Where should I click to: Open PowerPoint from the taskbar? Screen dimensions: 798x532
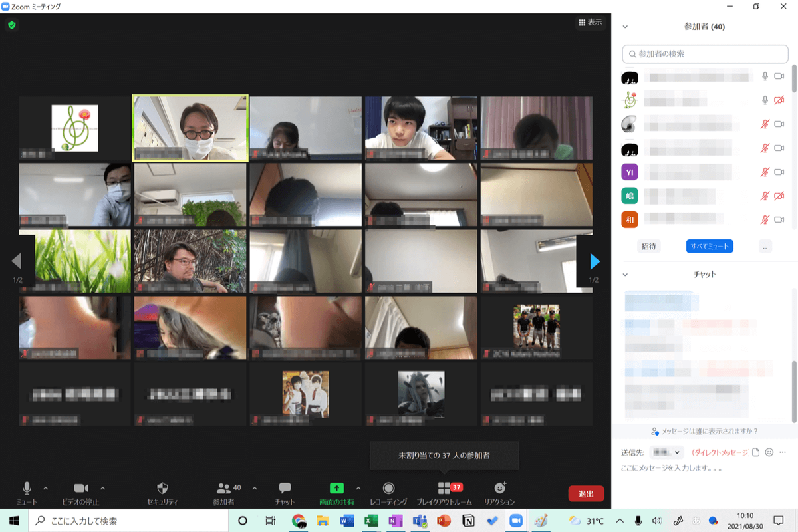[x=444, y=521]
